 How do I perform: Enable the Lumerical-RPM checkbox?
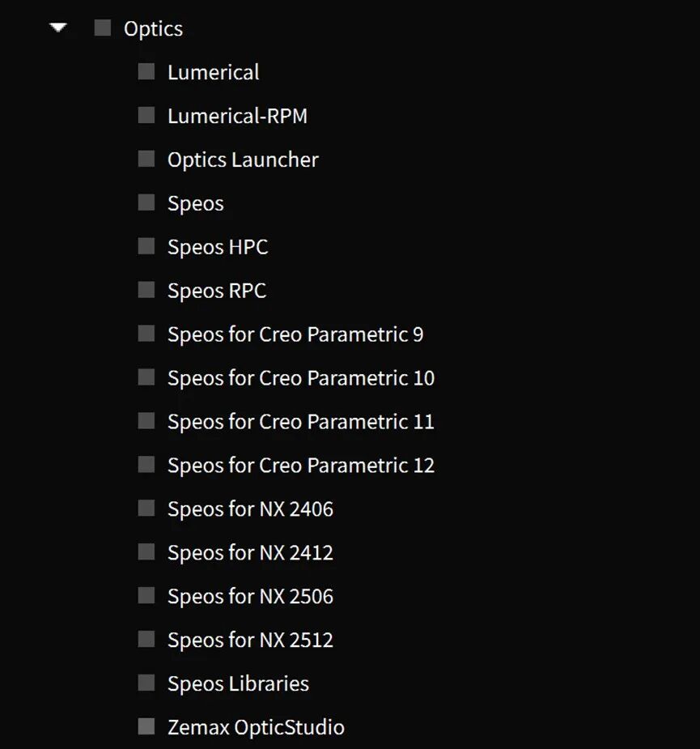(146, 115)
